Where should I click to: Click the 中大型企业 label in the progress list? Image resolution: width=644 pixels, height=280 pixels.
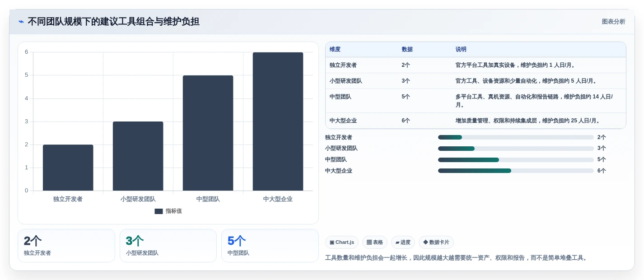[339, 171]
